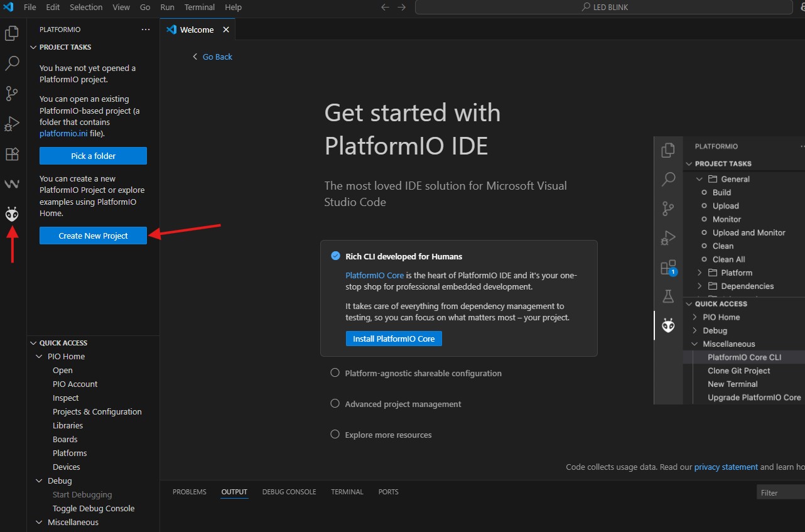Screen dimensions: 805x532
Task: Select Explore more resources step
Action: click(388, 435)
